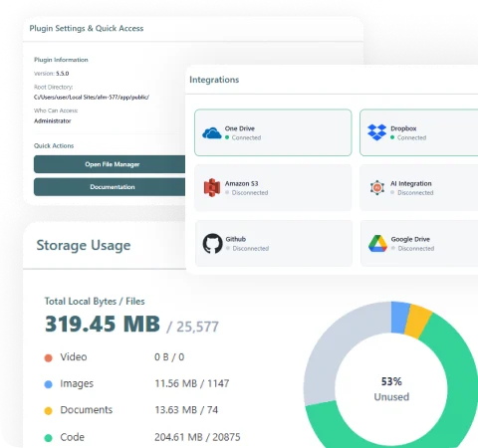Click the Google Drive 'Disconnected' status
The width and height of the screenshot is (478, 448).
click(x=416, y=249)
